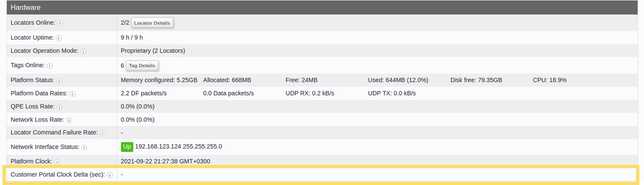The width and height of the screenshot is (644, 185).
Task: Open info icon for Platform Clock
Action: [57, 162]
